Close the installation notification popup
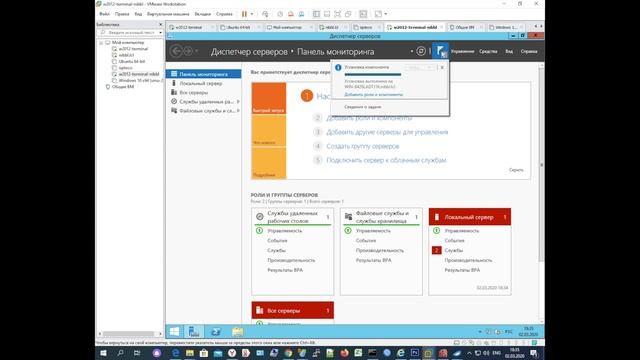640x360 pixels. [442, 67]
